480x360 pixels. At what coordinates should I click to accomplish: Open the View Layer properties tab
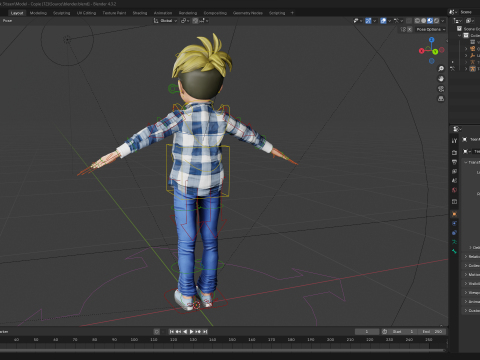coord(454,171)
